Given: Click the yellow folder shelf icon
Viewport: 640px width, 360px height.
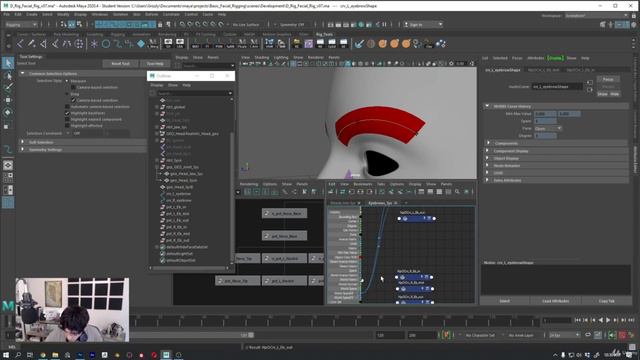Looking at the screenshot, I should pos(297,44).
